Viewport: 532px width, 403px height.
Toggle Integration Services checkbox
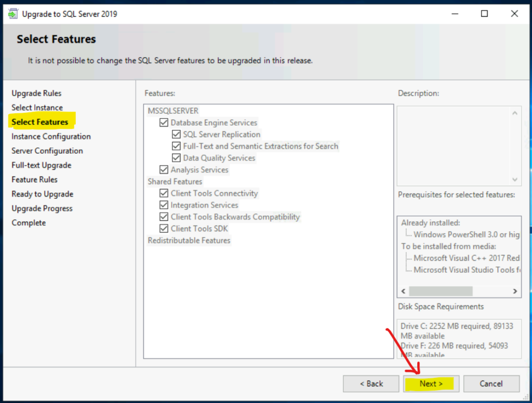point(164,205)
